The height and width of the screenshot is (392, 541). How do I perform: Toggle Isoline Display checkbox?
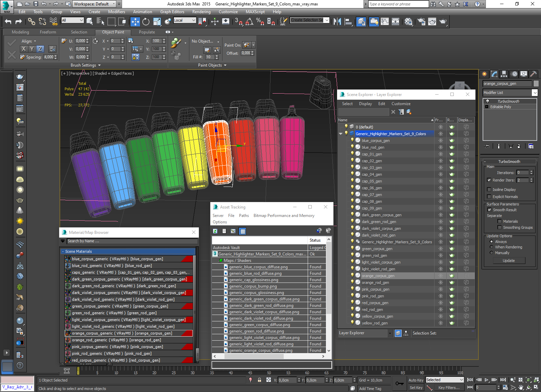[489, 190]
